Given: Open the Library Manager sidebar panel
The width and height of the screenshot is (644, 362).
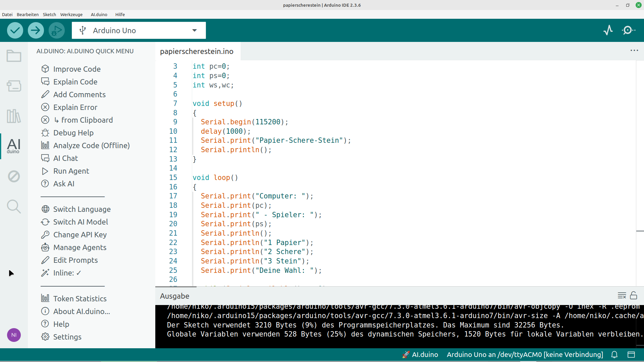Looking at the screenshot, I should (x=14, y=116).
